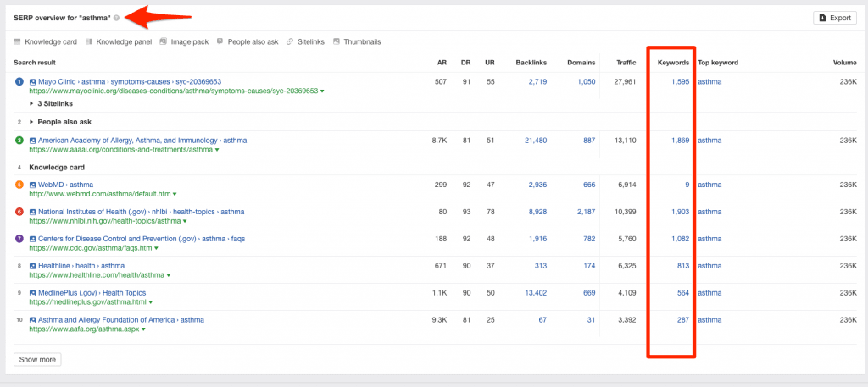Image resolution: width=868 pixels, height=387 pixels.
Task: Expand the People also ask row
Action: click(x=60, y=122)
